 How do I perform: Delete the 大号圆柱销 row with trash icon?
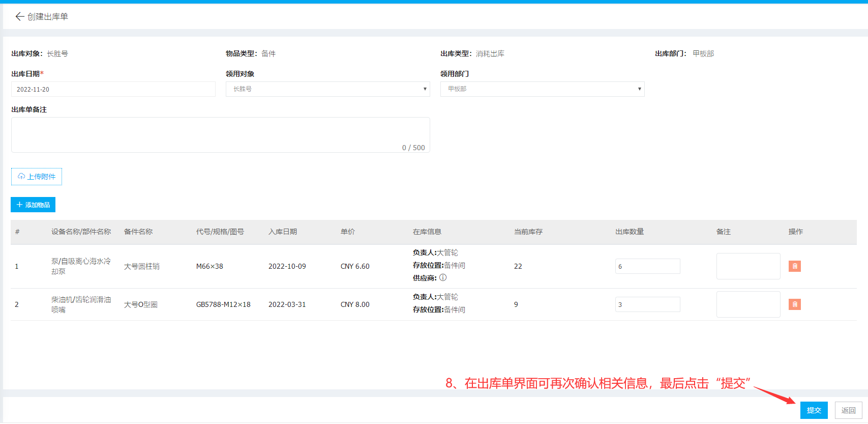point(794,266)
